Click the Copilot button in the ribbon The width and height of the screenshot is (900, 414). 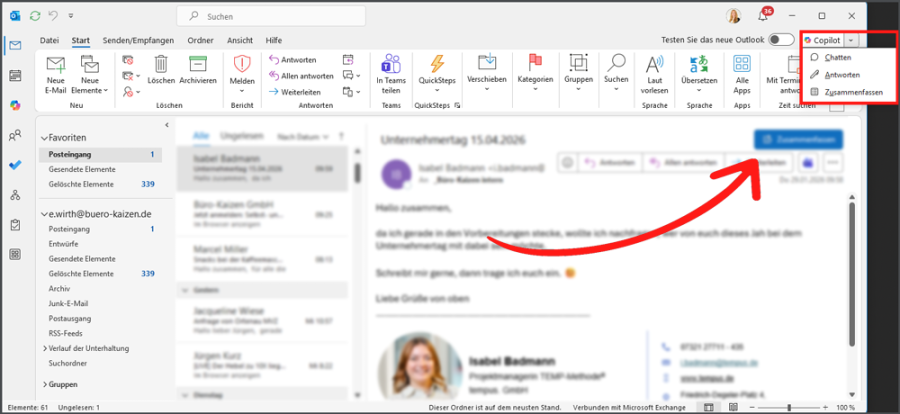[x=823, y=40]
